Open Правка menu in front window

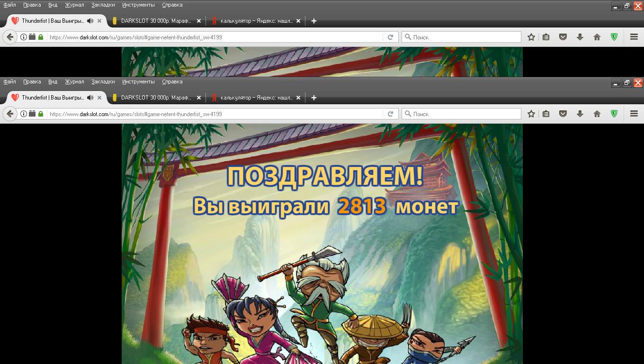click(x=32, y=82)
